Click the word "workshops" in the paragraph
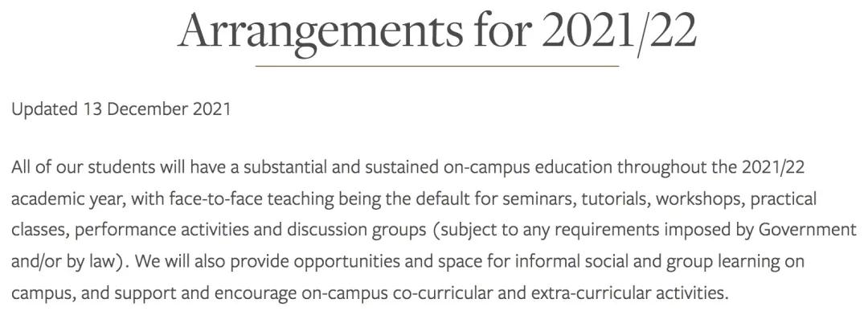Viewport: 868px width, 311px height. 699,198
